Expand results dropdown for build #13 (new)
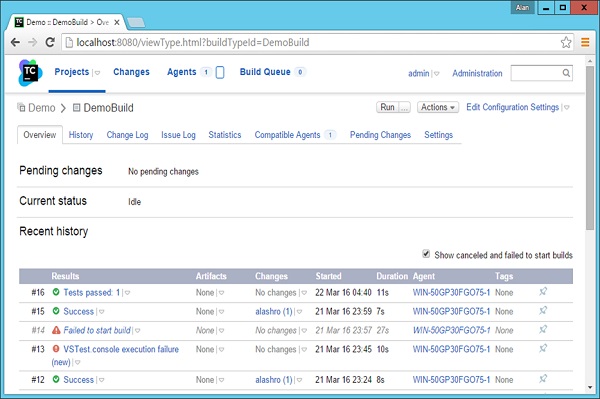600x399 pixels. [x=77, y=362]
